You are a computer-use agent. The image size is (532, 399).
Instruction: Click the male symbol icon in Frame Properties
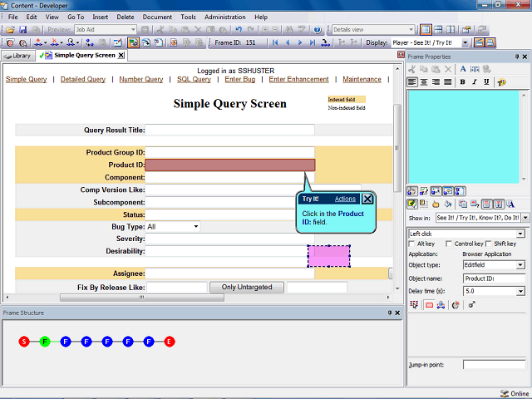[471, 305]
